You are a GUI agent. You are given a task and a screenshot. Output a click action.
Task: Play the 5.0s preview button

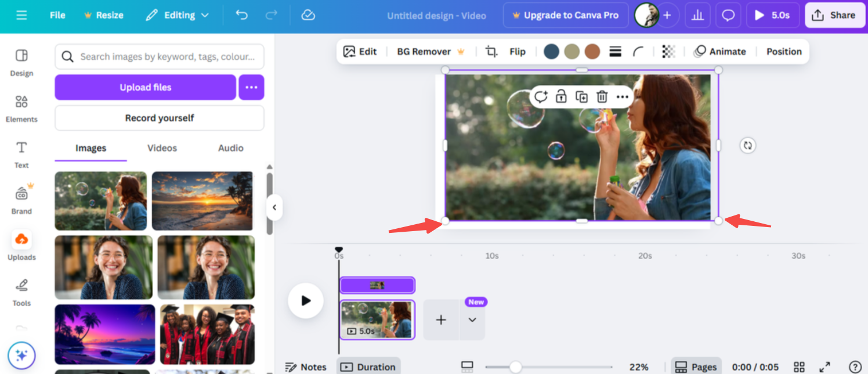(772, 15)
